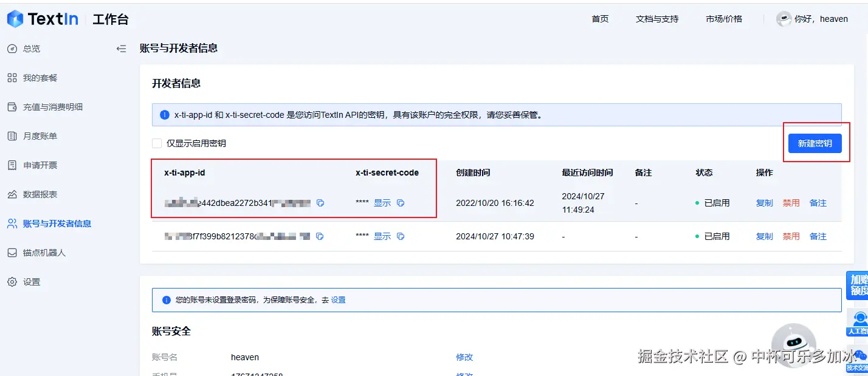Image resolution: width=868 pixels, height=376 pixels.
Task: Click the creation time 2022/10/20 16:16:42
Action: (x=495, y=203)
